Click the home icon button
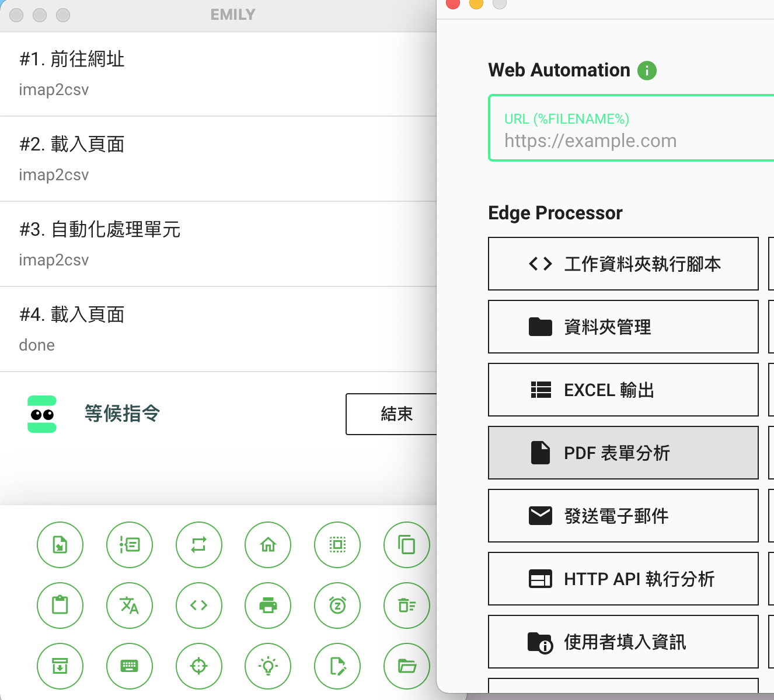This screenshot has width=774, height=700. pyautogui.click(x=268, y=545)
